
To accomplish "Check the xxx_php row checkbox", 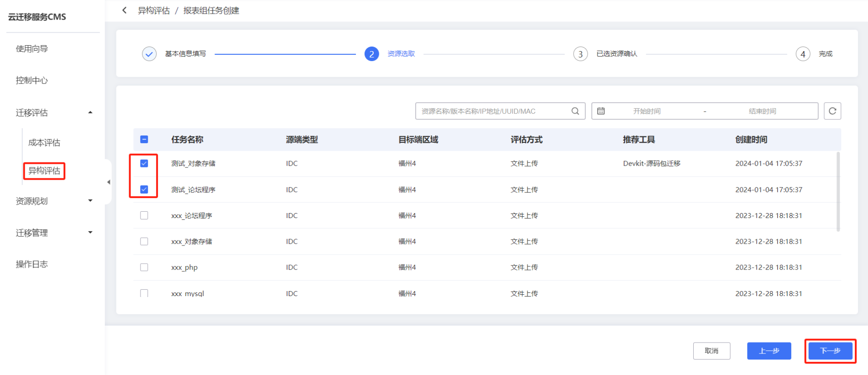I will pyautogui.click(x=144, y=267).
